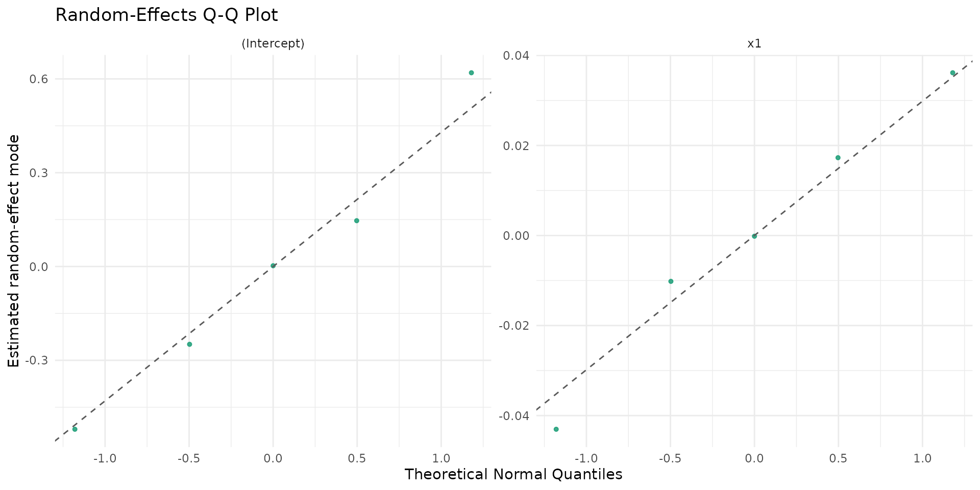Click the "Theoretical Normal Quantiles" x-axis title
Image resolution: width=980 pixels, height=490 pixels.
[x=513, y=475]
